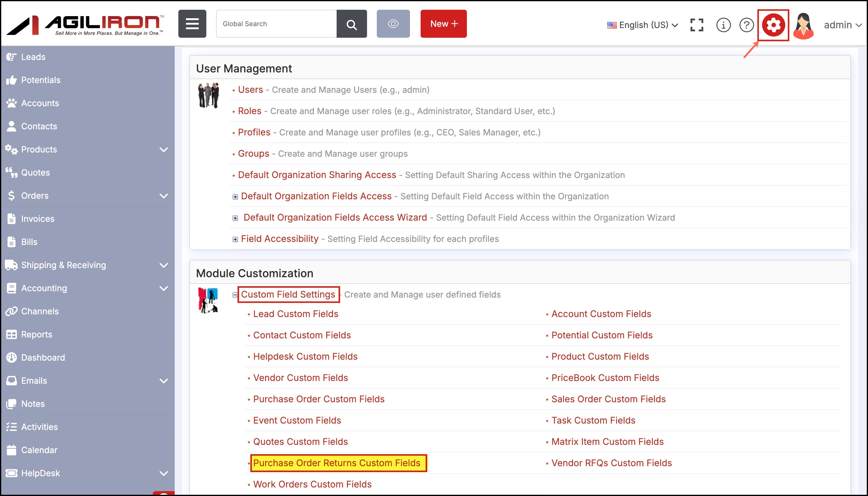
Task: Click the User Management people thumbnail
Action: [x=208, y=95]
